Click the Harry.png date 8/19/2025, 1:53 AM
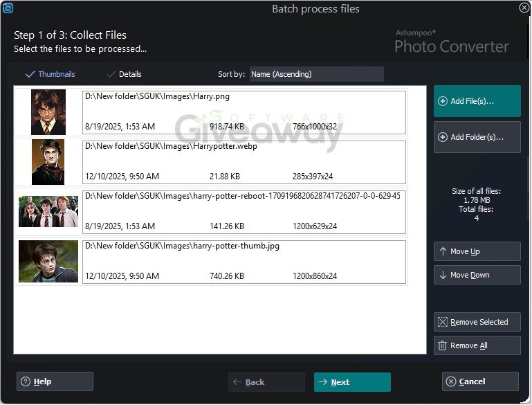This screenshot has width=532, height=405. coord(120,127)
